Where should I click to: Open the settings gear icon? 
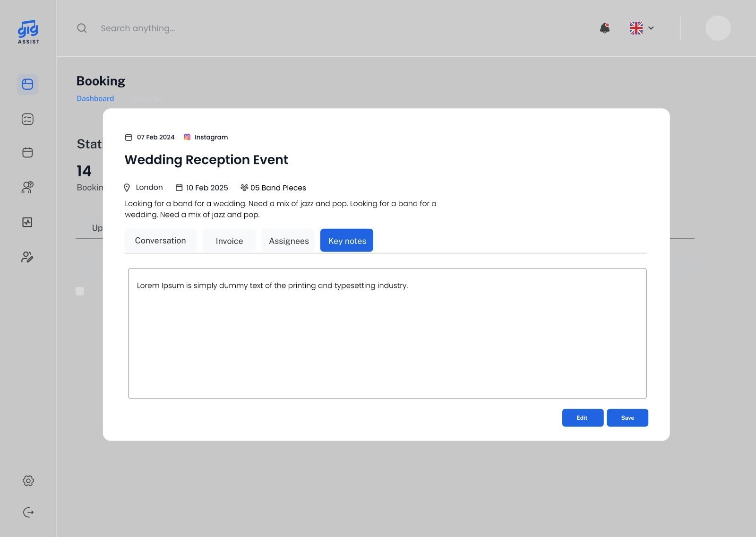pos(28,481)
